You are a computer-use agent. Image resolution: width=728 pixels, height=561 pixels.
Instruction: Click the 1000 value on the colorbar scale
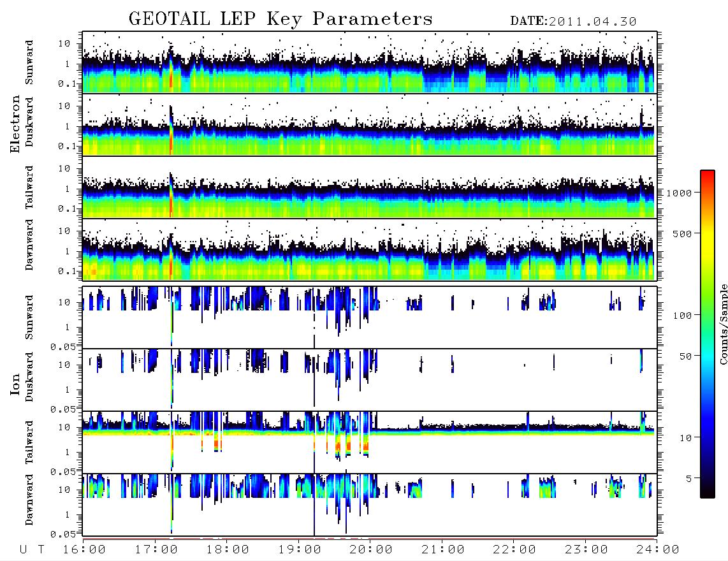[680, 193]
